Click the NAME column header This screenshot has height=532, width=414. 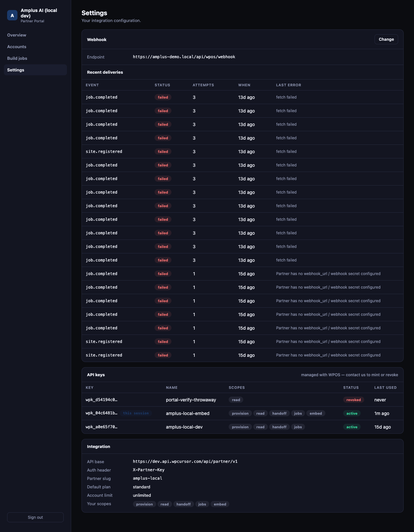coord(172,388)
